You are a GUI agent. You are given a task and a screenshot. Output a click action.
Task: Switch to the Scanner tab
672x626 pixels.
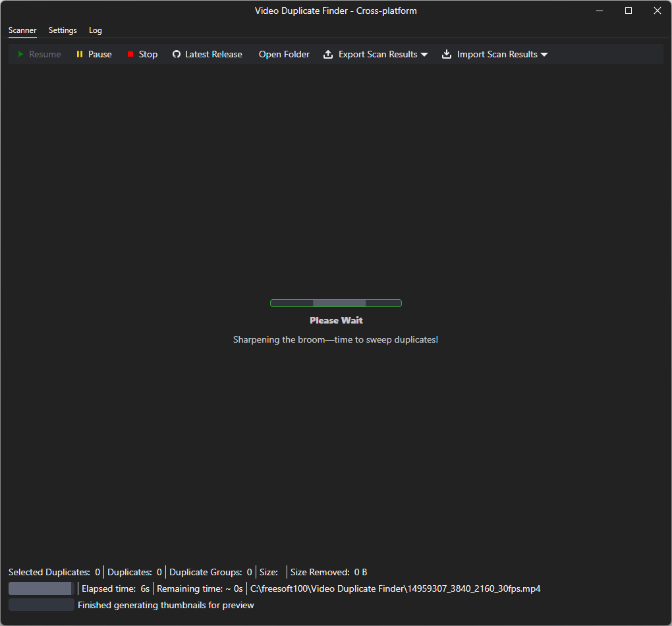22,30
